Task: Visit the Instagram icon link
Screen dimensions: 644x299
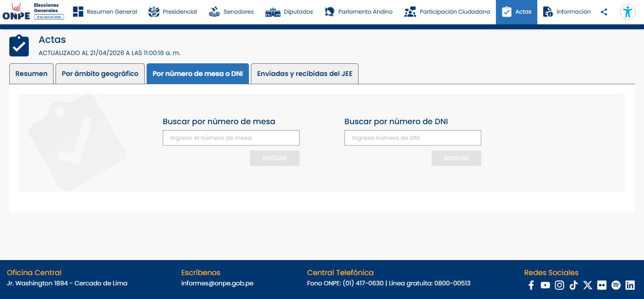Action: (x=559, y=285)
